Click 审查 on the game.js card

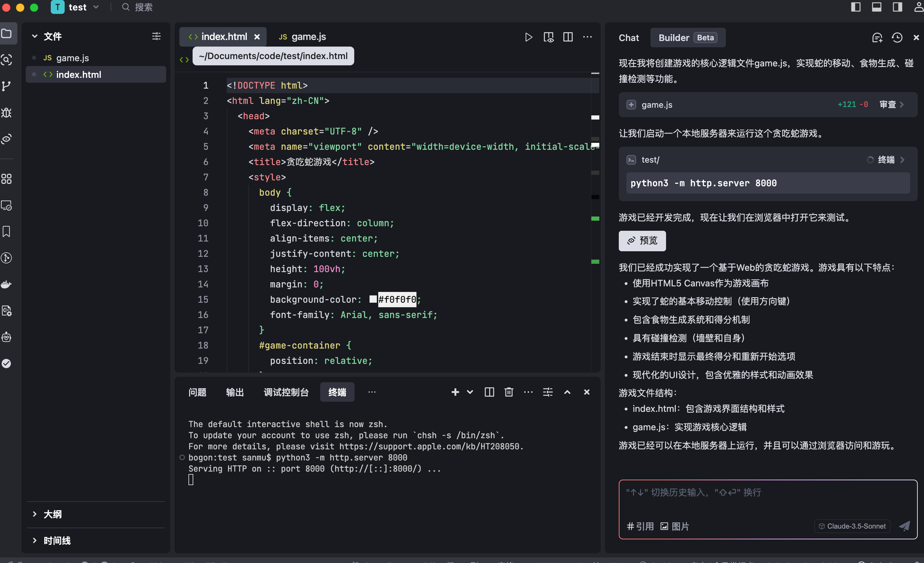coord(887,105)
